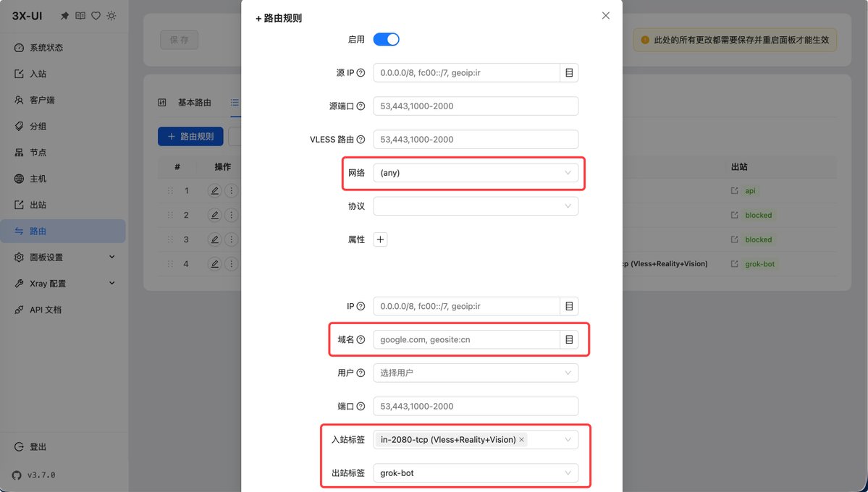Image resolution: width=868 pixels, height=492 pixels.
Task: Remove the in-2080-tcp inbound tag
Action: [521, 439]
